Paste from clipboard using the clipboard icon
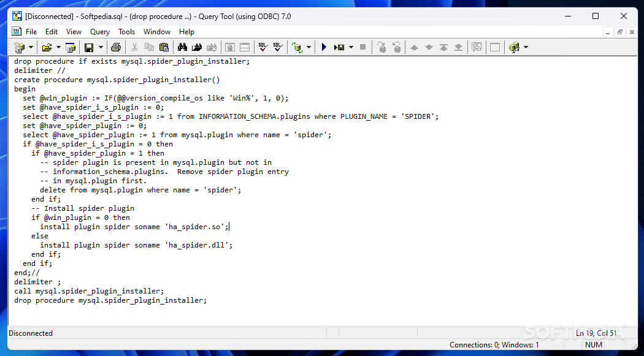 (x=164, y=47)
